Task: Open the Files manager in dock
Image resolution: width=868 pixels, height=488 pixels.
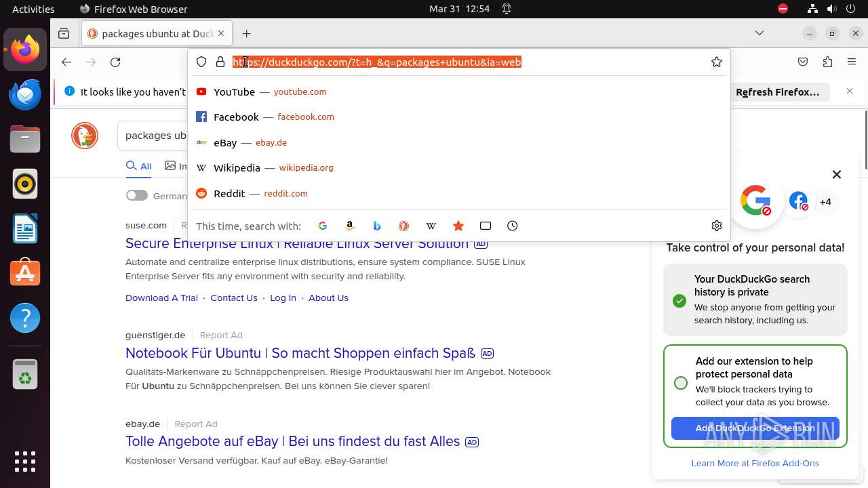Action: [x=25, y=139]
